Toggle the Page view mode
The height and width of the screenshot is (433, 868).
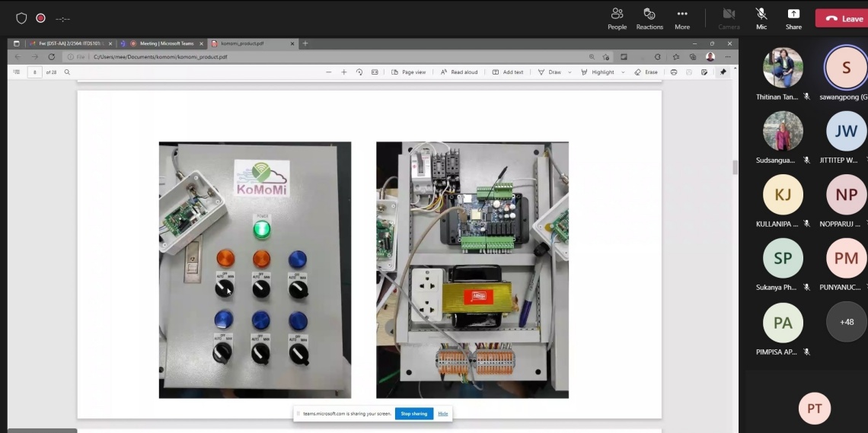(x=409, y=72)
